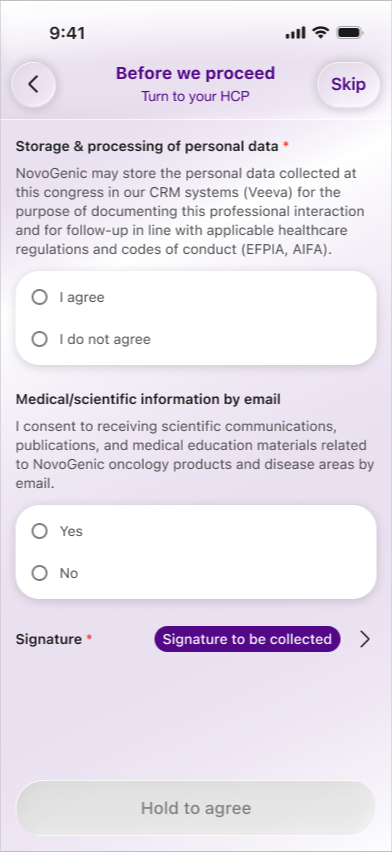392x852 pixels.
Task: Tap the Wi-Fi status icon
Action: (x=321, y=33)
